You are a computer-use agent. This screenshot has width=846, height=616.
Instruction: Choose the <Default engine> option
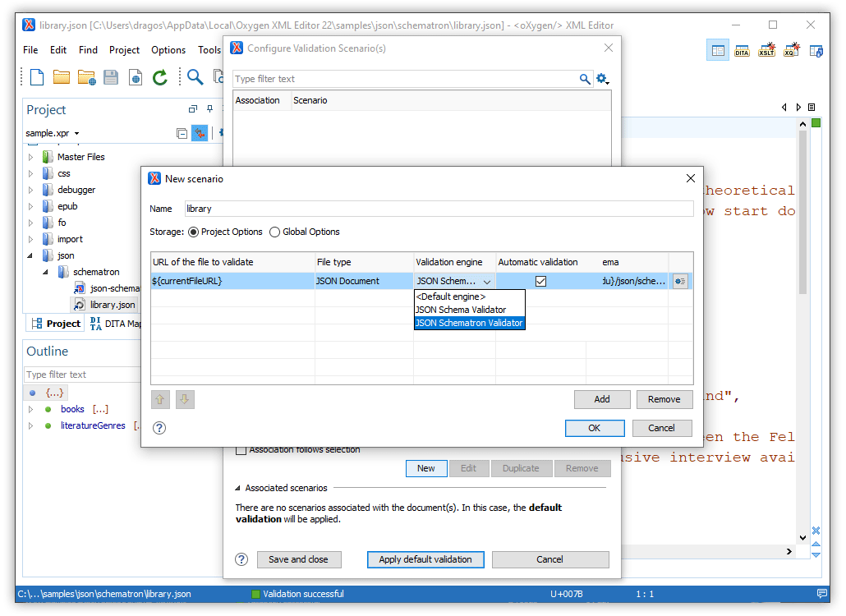[x=469, y=297]
